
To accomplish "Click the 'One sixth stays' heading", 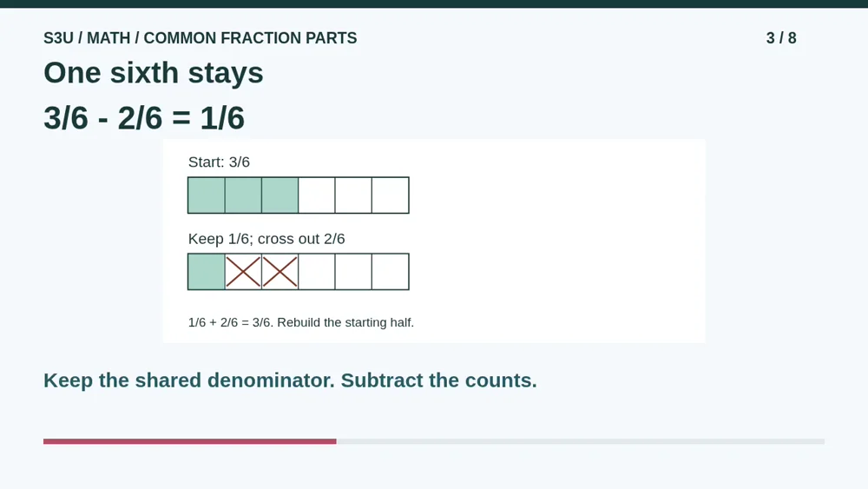I will click(154, 73).
